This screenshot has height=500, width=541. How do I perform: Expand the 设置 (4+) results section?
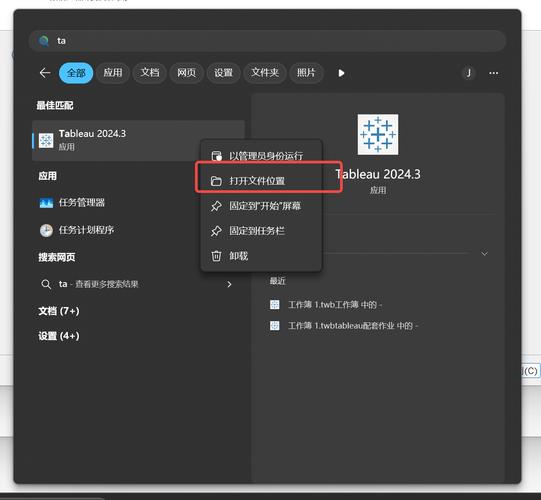59,336
